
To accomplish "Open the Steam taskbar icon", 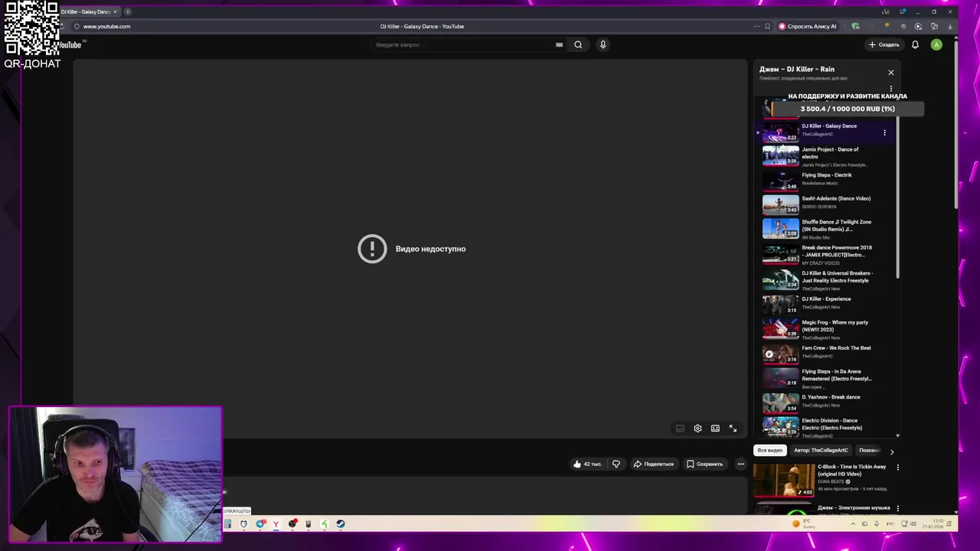I will click(341, 524).
